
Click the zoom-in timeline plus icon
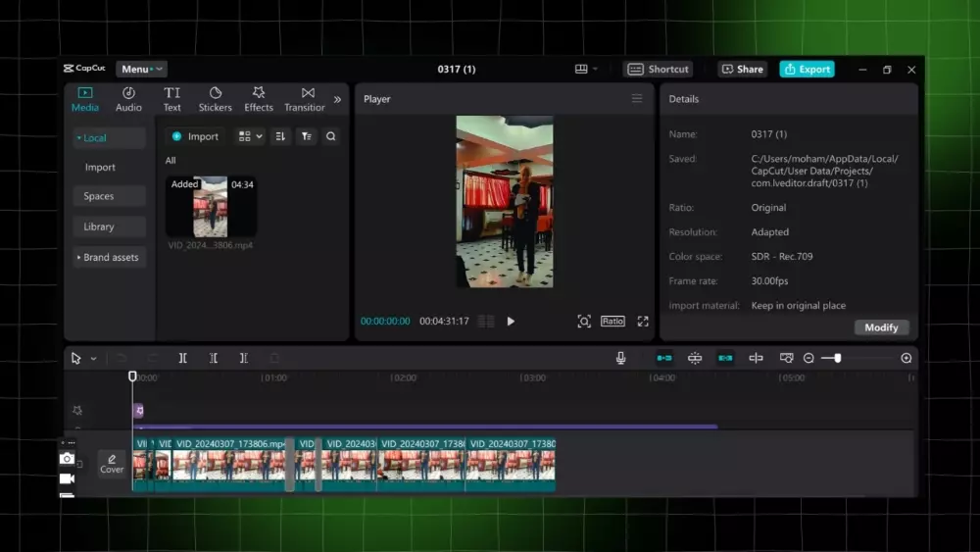click(906, 359)
